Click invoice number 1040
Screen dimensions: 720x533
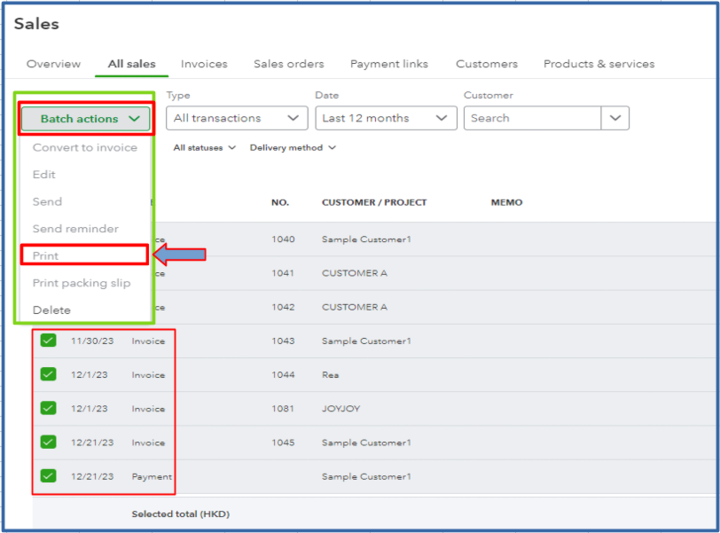283,239
